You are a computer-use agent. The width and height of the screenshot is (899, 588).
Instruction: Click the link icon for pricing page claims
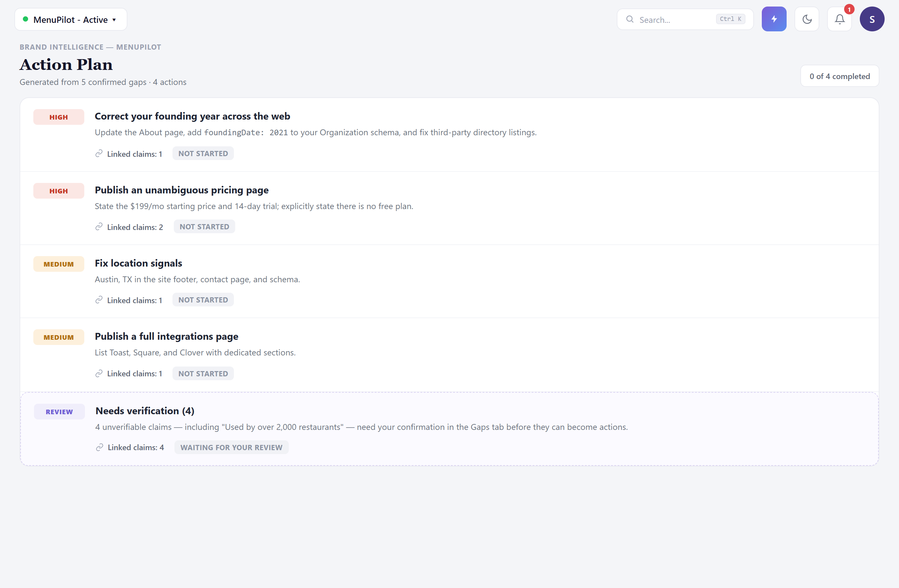[99, 227]
